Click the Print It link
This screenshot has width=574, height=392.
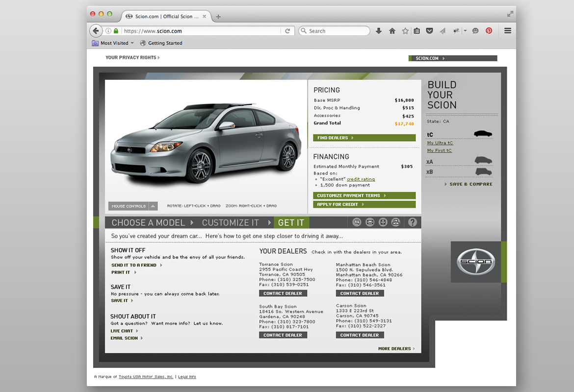(x=124, y=272)
